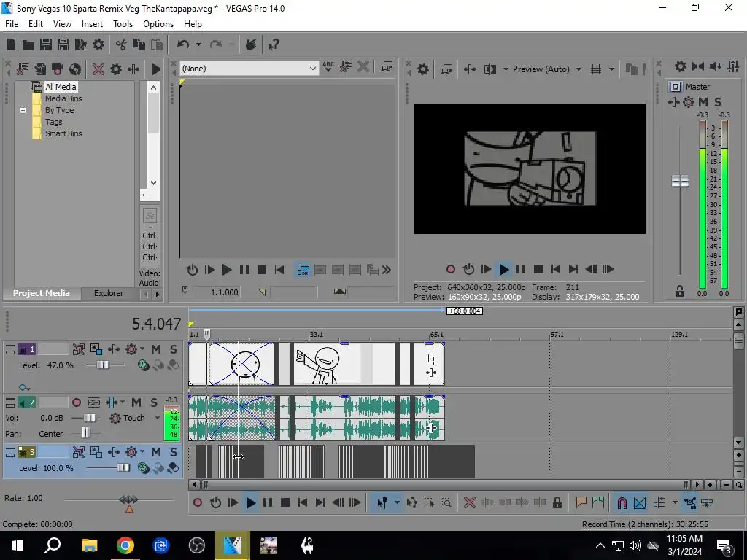Open the Insert menu
Screen dimensions: 747x560
(92, 24)
